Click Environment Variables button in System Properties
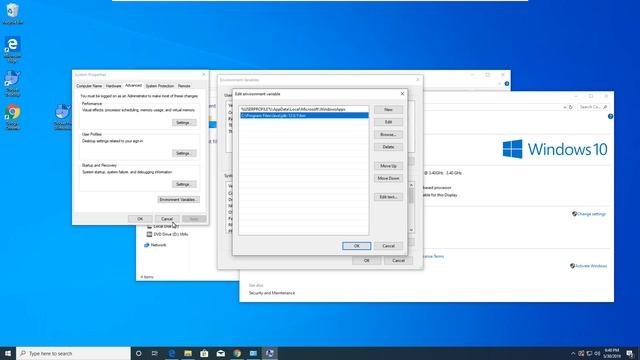The image size is (640, 360). (178, 200)
